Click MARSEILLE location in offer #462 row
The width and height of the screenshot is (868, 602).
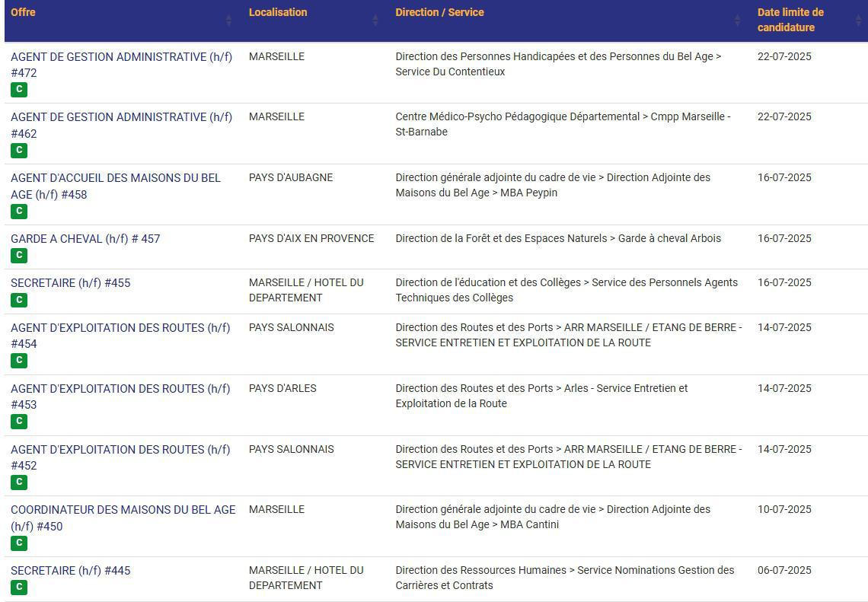click(x=277, y=116)
